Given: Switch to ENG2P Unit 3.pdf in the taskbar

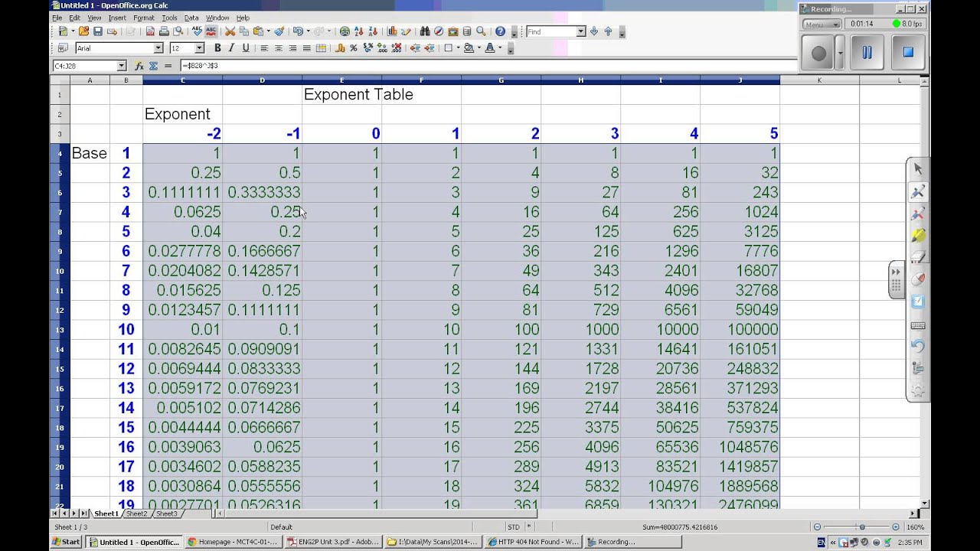Looking at the screenshot, I should [x=333, y=542].
